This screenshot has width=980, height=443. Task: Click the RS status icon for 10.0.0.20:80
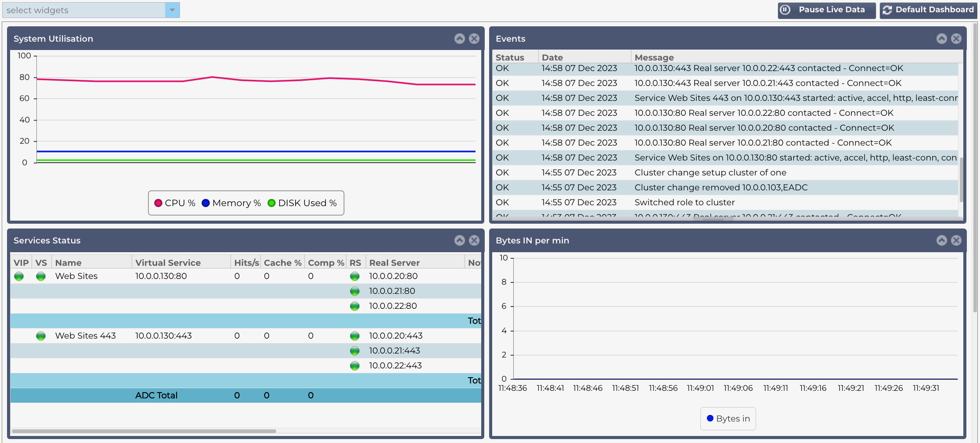(355, 276)
